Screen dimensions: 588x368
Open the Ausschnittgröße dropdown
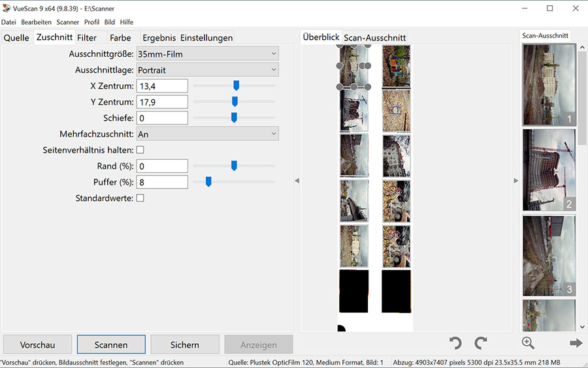point(207,54)
